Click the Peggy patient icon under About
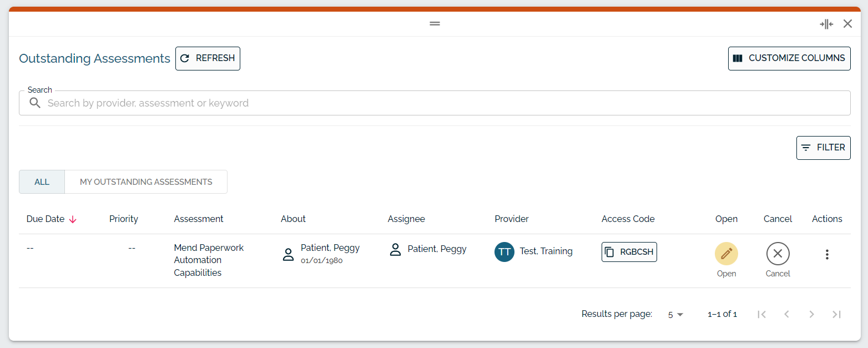Image resolution: width=868 pixels, height=348 pixels. [x=288, y=254]
